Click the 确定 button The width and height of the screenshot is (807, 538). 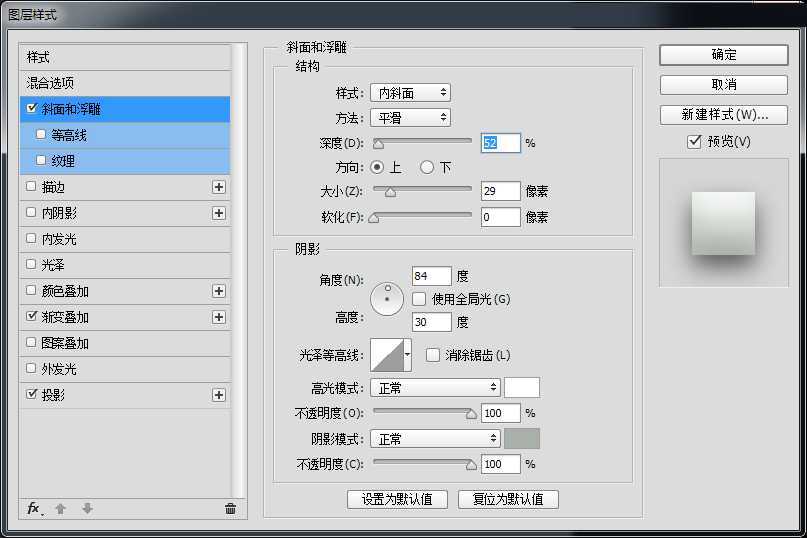(x=723, y=55)
